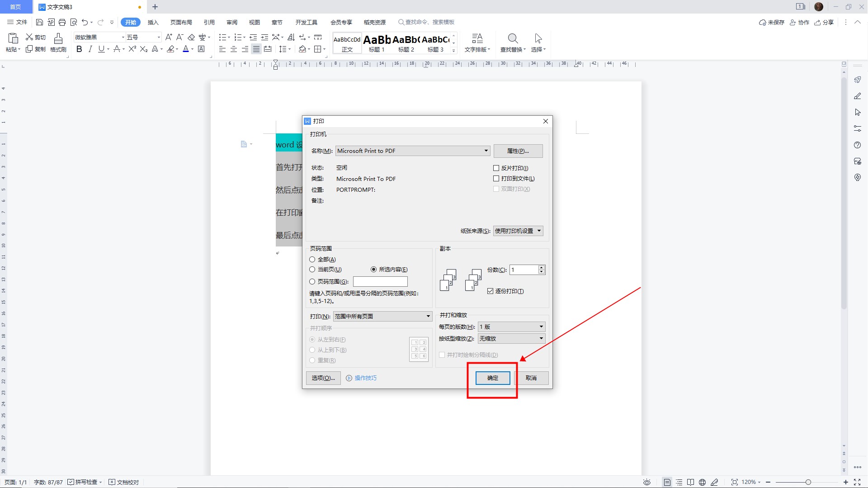Select the All pages radio button

click(x=312, y=260)
